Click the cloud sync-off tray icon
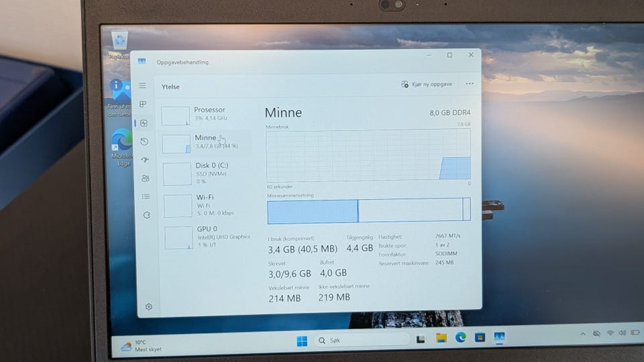This screenshot has height=362, width=644. pyautogui.click(x=596, y=334)
